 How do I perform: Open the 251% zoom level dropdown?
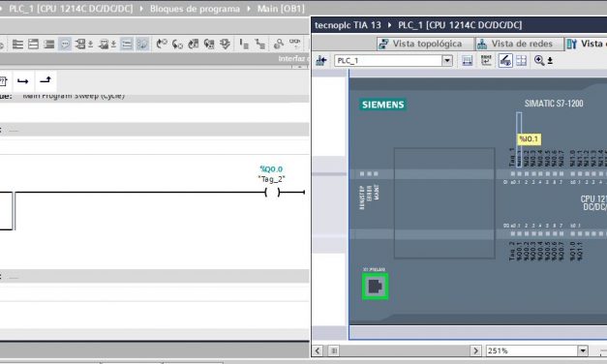(x=583, y=350)
